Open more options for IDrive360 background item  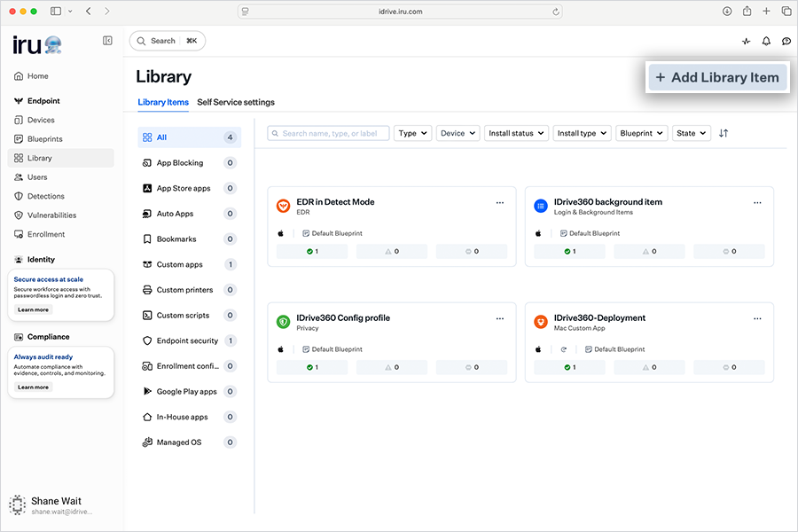(757, 203)
